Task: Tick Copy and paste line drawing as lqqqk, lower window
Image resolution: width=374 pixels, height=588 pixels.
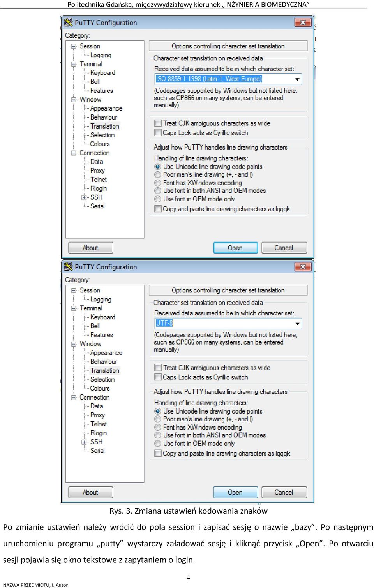Action: tap(158, 453)
